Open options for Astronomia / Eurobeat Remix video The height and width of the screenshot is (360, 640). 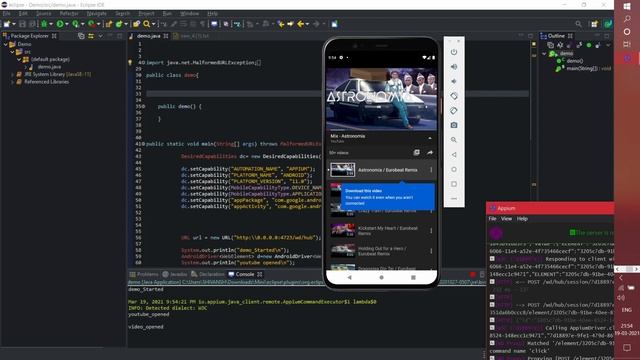tap(431, 170)
